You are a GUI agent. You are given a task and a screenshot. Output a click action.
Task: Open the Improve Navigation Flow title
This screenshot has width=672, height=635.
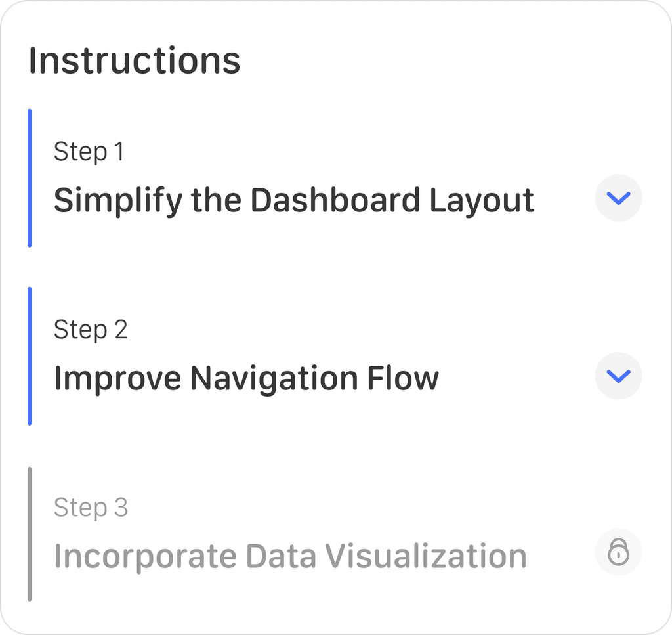pyautogui.click(x=246, y=378)
